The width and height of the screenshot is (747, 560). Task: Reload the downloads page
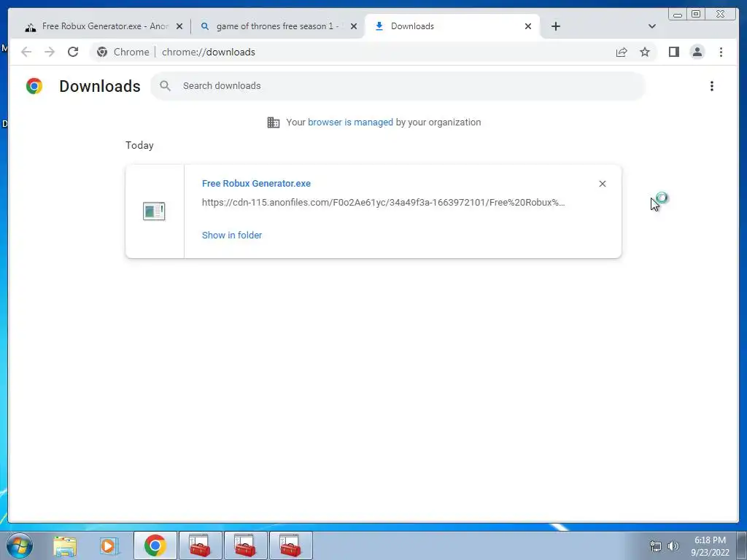pyautogui.click(x=73, y=52)
